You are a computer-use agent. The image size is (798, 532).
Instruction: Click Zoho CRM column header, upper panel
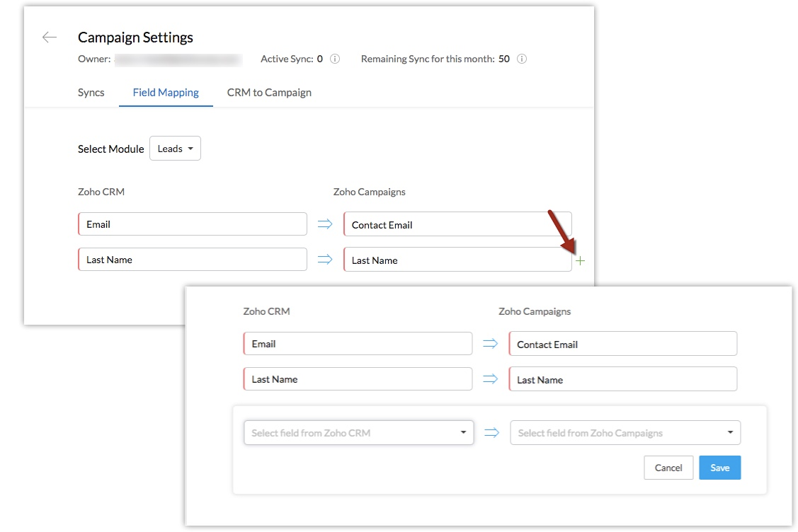point(101,192)
